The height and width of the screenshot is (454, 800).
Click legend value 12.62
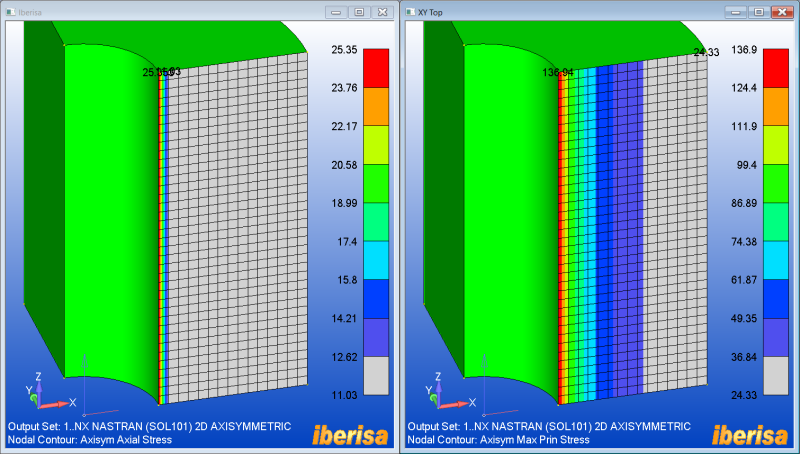344,357
